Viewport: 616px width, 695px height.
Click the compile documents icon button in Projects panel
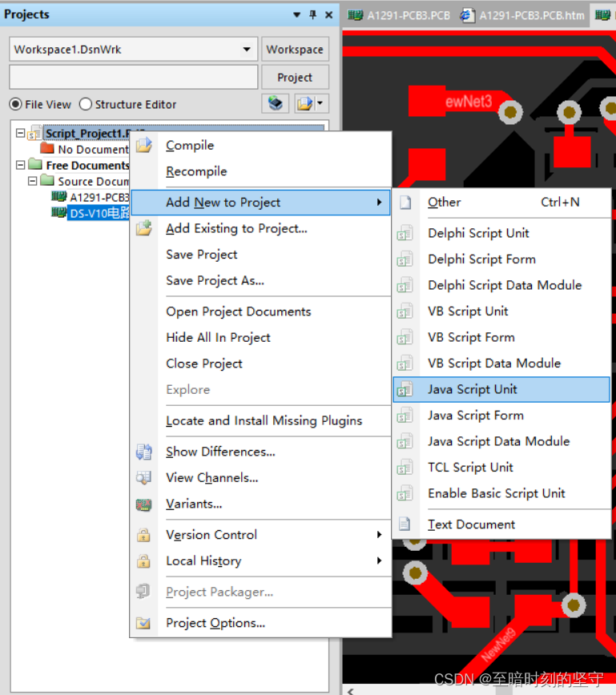305,104
